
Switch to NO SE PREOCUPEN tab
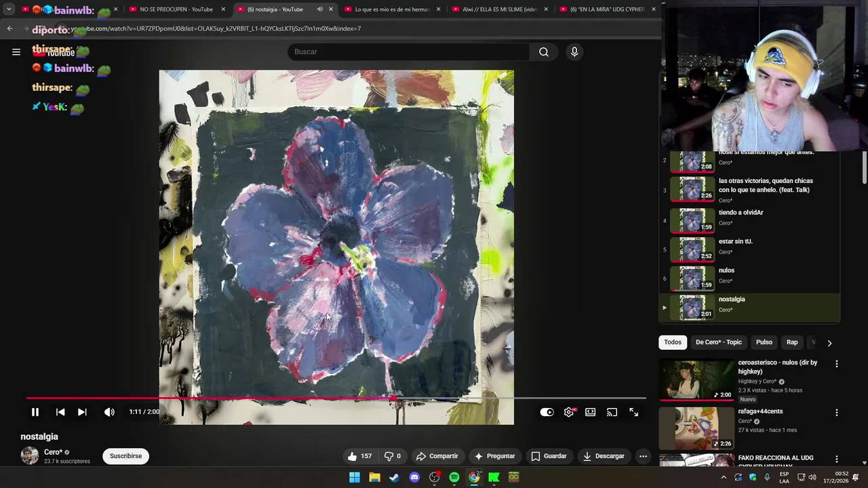pos(176,9)
